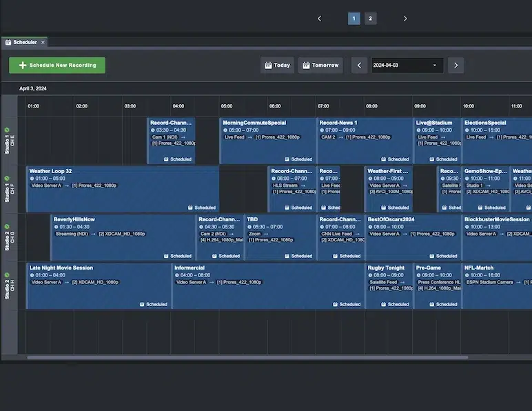Jump to Today in the scheduler
The height and width of the screenshot is (411, 532).
[277, 65]
